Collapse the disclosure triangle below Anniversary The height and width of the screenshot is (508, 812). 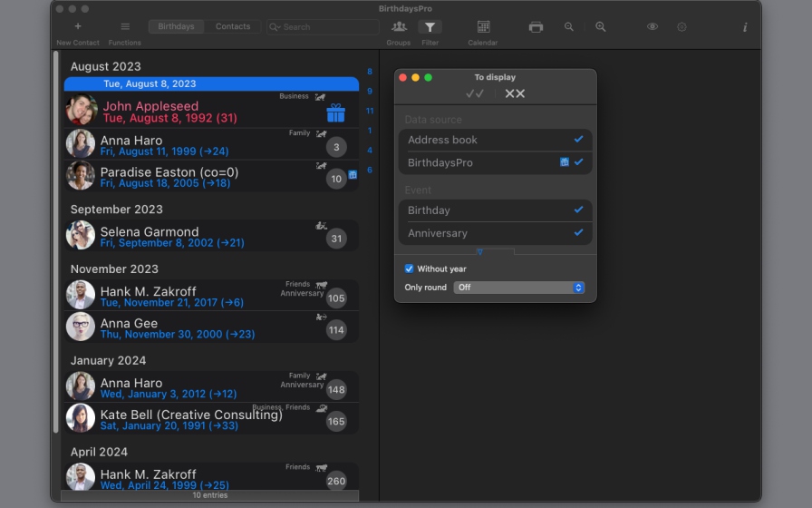pos(480,252)
